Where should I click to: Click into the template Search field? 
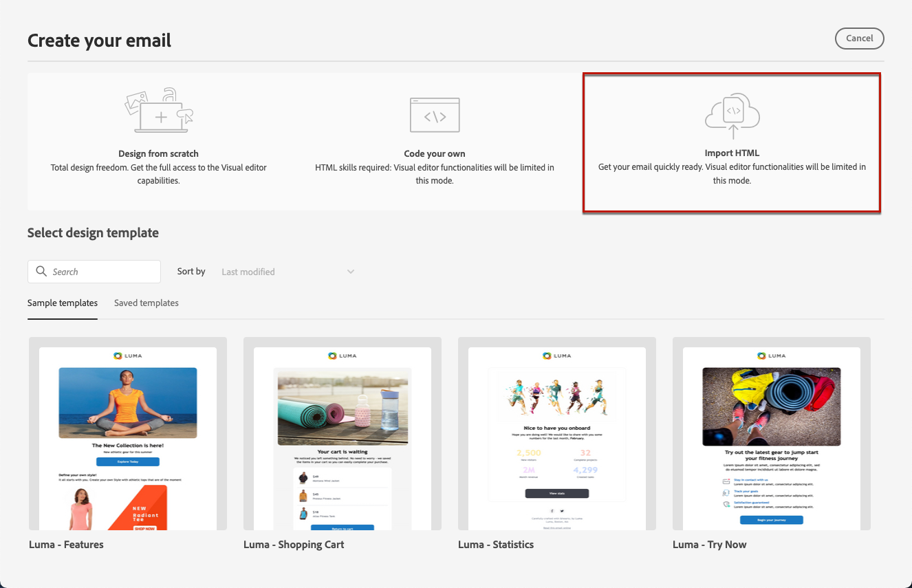click(94, 272)
